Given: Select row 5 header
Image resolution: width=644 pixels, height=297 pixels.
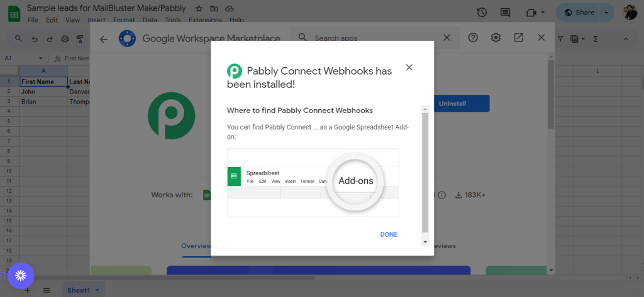Looking at the screenshot, I should pos(9,121).
